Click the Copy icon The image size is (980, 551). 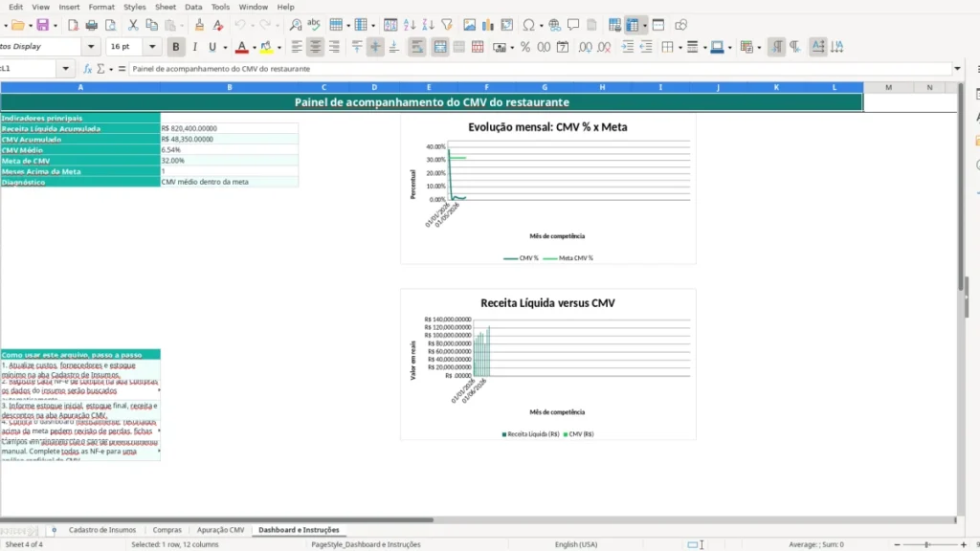coord(152,25)
